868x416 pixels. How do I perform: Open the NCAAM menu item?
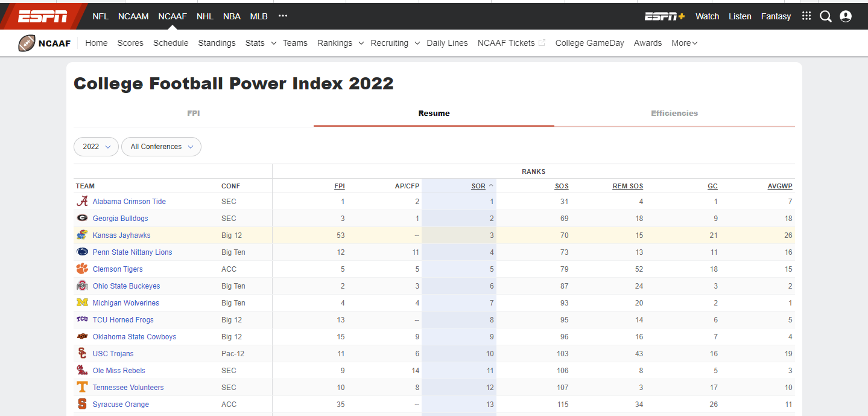133,16
